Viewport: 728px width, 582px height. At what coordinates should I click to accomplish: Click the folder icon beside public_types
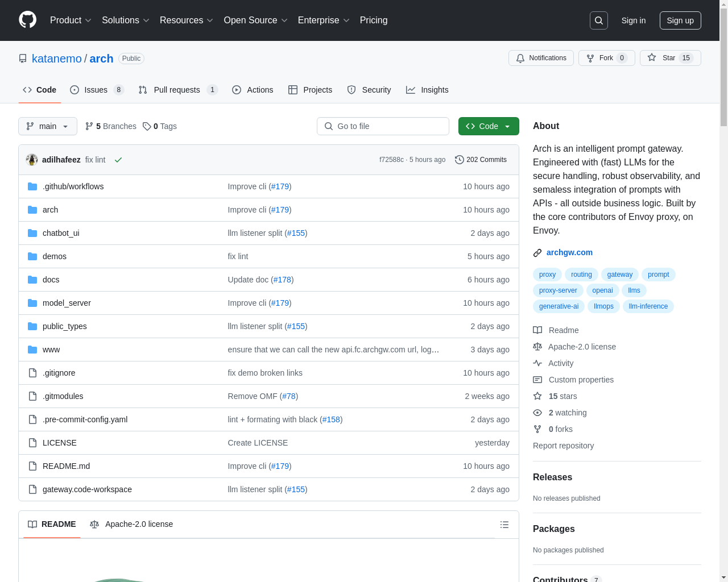coord(32,326)
